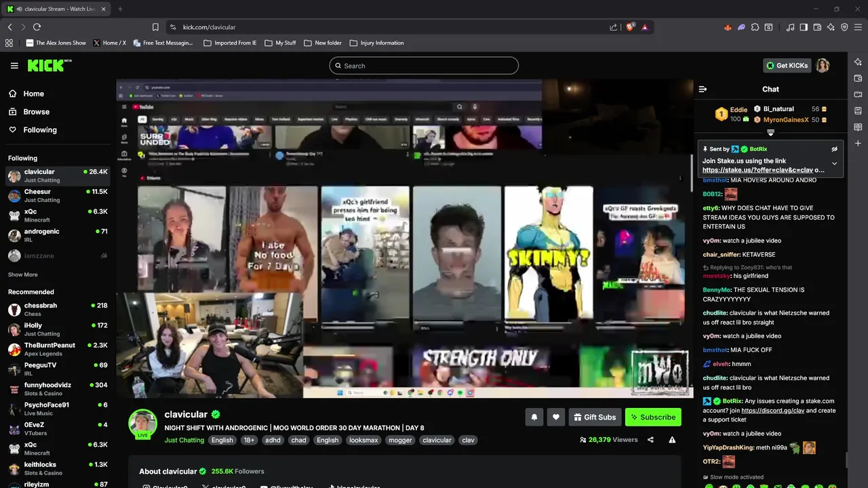The image size is (868, 488).
Task: Open the discord.gg/clav link in chat
Action: 773,411
